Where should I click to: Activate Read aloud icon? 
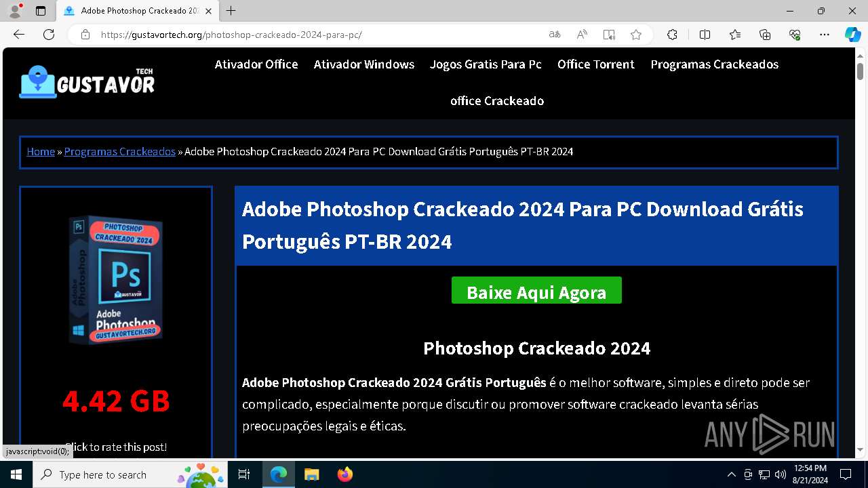(x=582, y=35)
